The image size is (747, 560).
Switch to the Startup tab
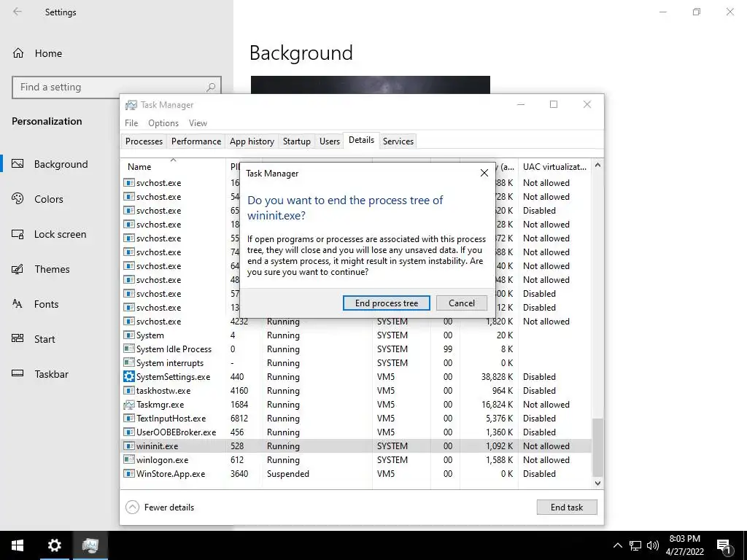(297, 141)
